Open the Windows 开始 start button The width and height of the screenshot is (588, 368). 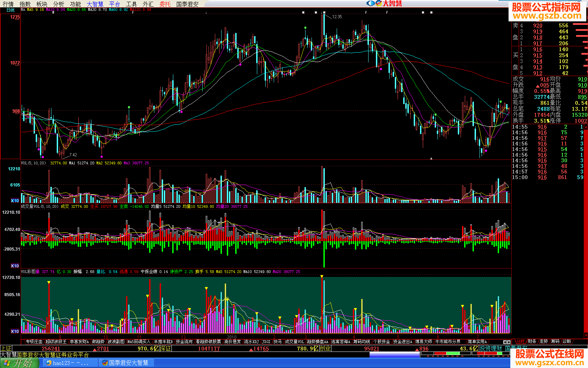(20, 363)
